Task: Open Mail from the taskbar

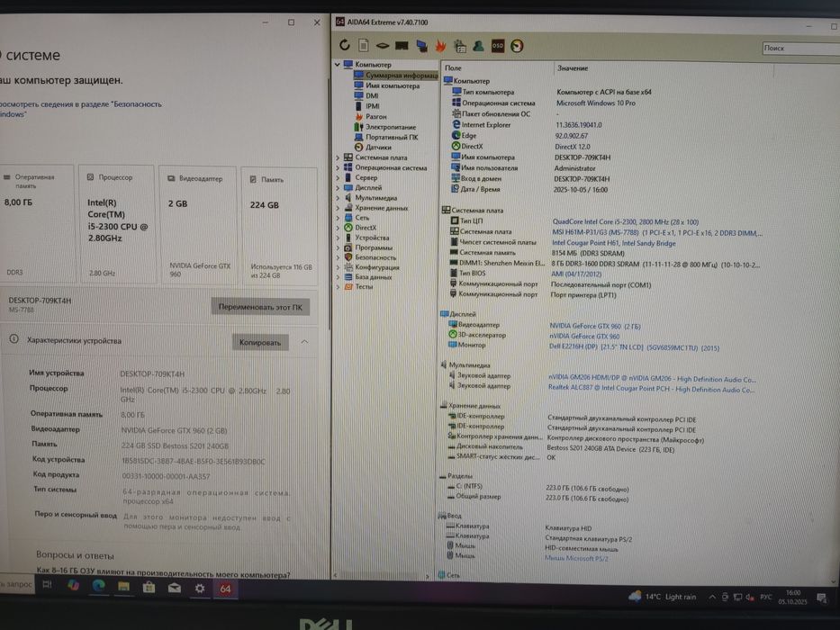Action: [174, 588]
